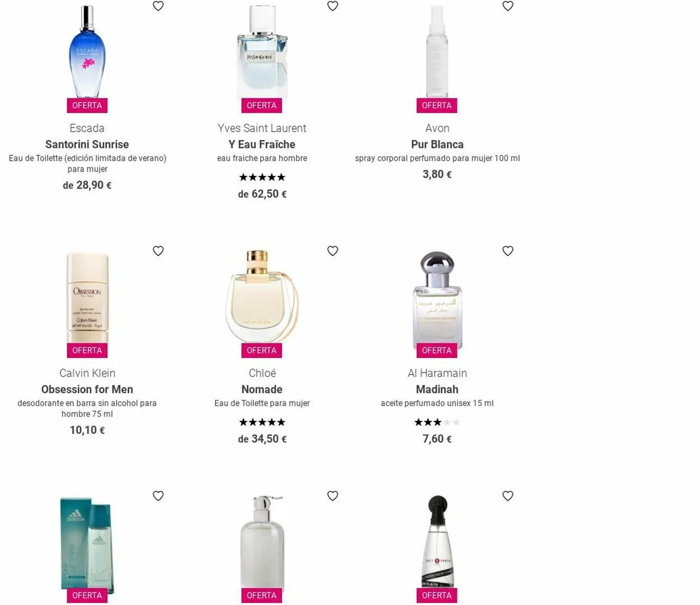The width and height of the screenshot is (700, 605).
Task: Click heart icon above Adidas perfume
Action: coord(158,496)
